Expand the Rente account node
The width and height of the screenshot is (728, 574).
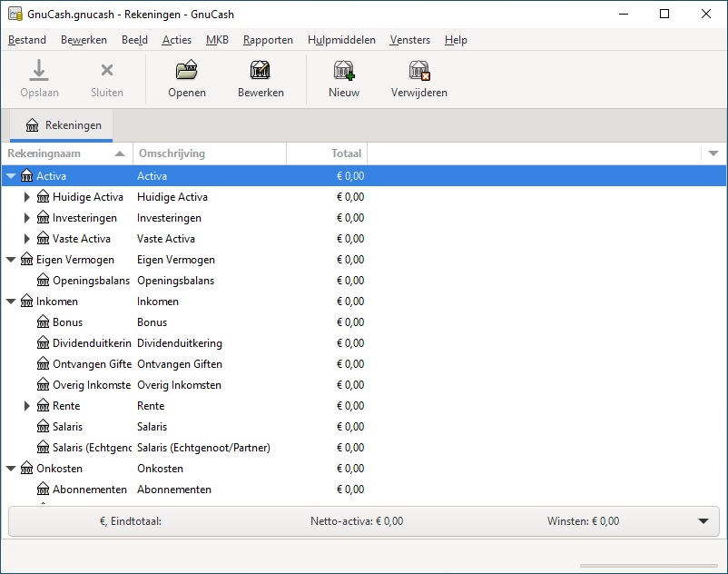[x=27, y=406]
